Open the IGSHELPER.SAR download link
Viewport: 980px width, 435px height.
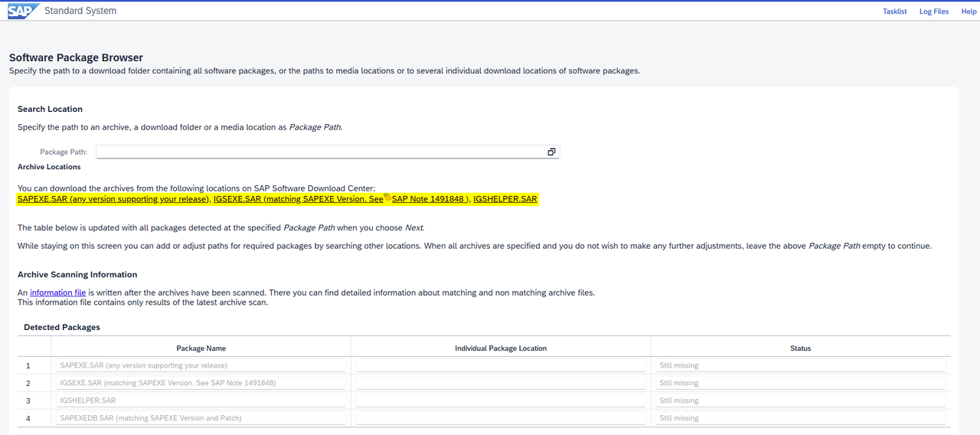505,199
